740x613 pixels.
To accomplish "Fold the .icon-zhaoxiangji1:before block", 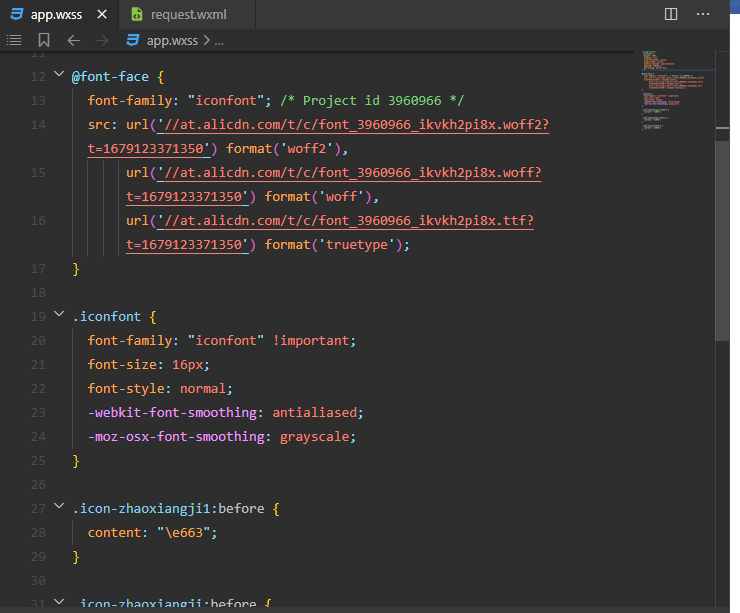I will [58, 509].
